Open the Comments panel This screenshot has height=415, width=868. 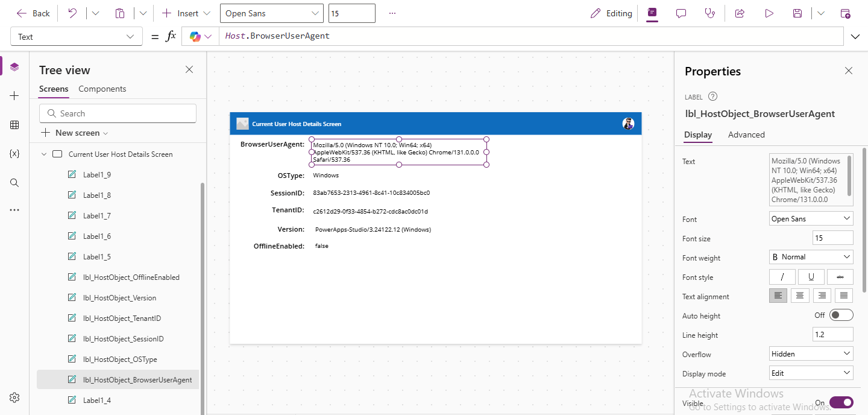tap(681, 13)
